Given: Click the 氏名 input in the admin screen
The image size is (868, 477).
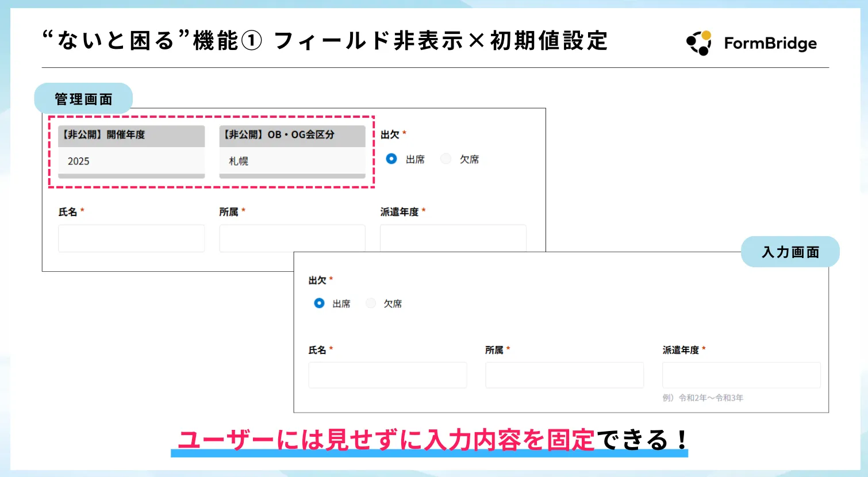Looking at the screenshot, I should tap(131, 238).
